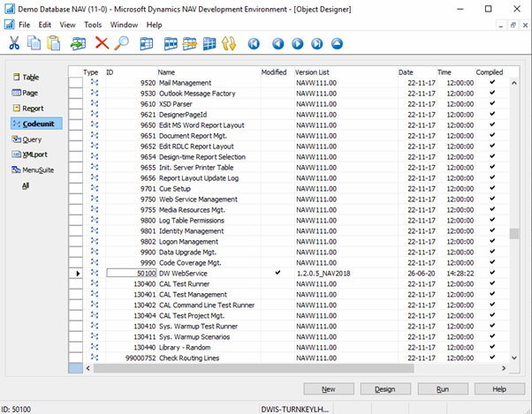Click the Next record arrow icon
This screenshot has width=532, height=414.
296,42
